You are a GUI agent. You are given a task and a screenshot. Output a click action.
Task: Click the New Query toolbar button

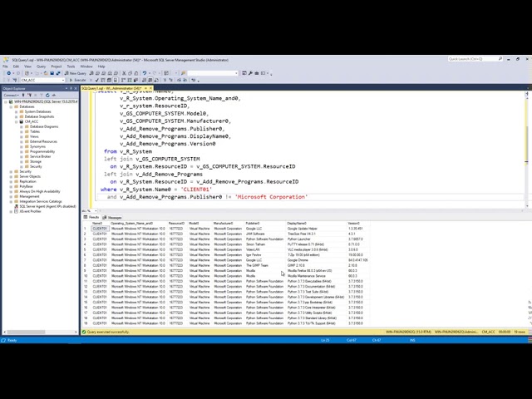(x=76, y=73)
